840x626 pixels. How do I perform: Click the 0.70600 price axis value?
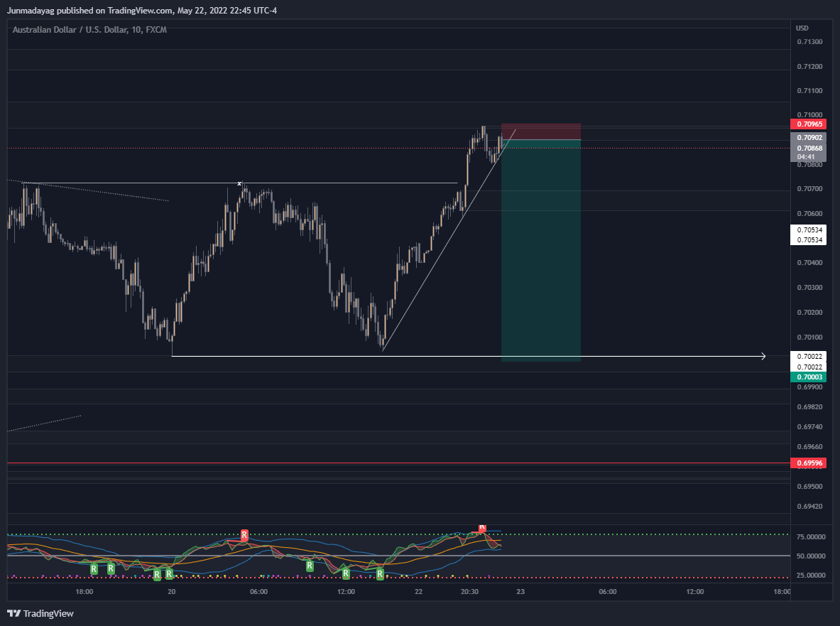809,213
